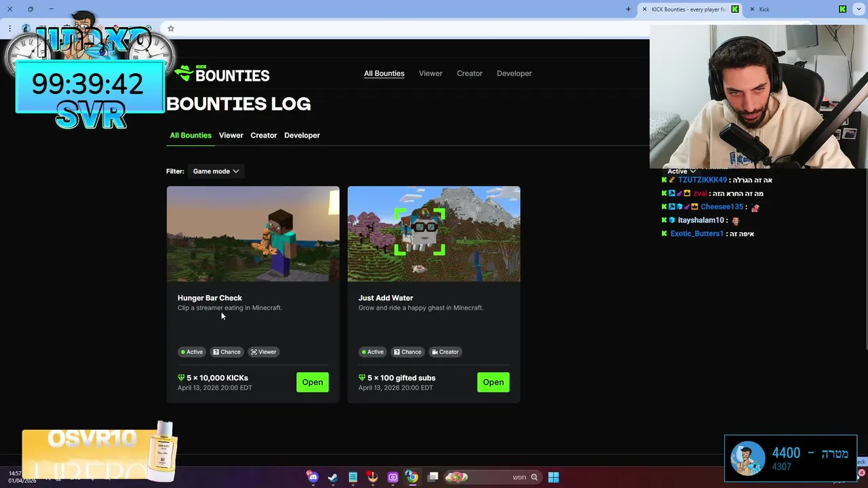868x488 pixels.
Task: Open a new Chrome tab with plus
Action: pos(628,9)
